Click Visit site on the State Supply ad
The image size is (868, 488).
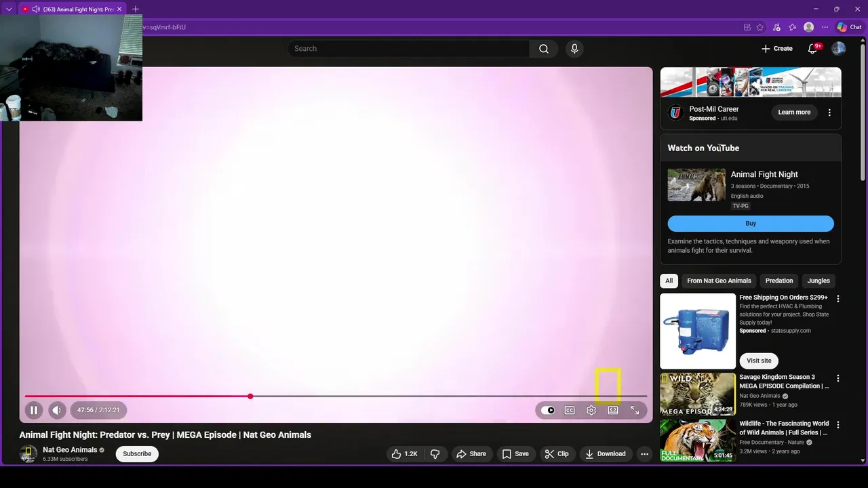click(759, 361)
